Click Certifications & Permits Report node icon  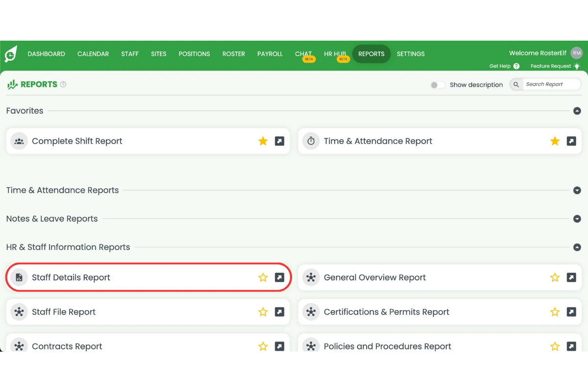point(311,312)
